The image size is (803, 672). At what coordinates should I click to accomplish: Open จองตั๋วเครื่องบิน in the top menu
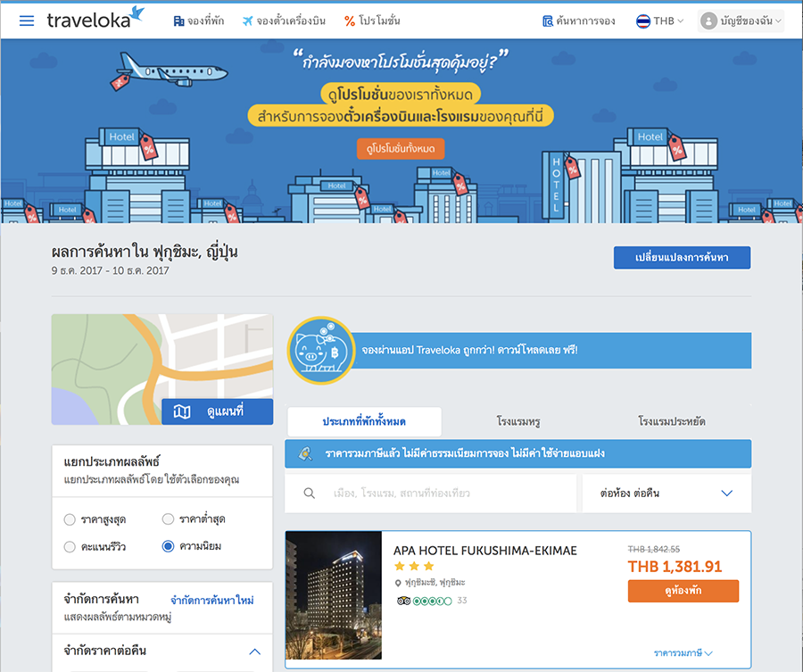tap(285, 21)
